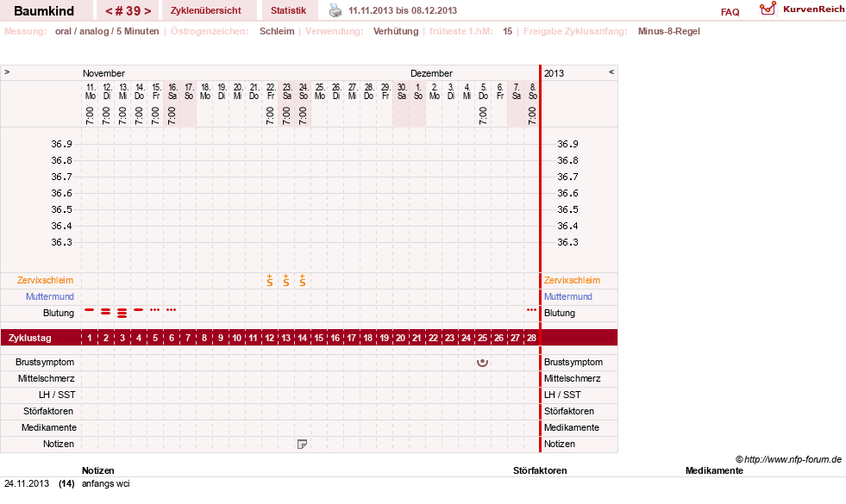Click the oral / analog / 5 Minuten value
Screen dimensions: 846x504
[107, 31]
